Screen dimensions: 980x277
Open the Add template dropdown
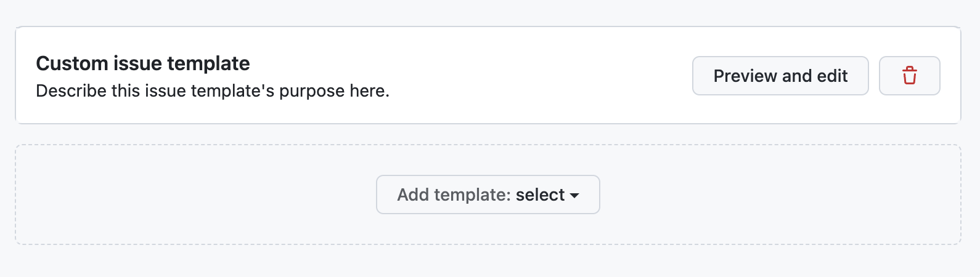[488, 195]
